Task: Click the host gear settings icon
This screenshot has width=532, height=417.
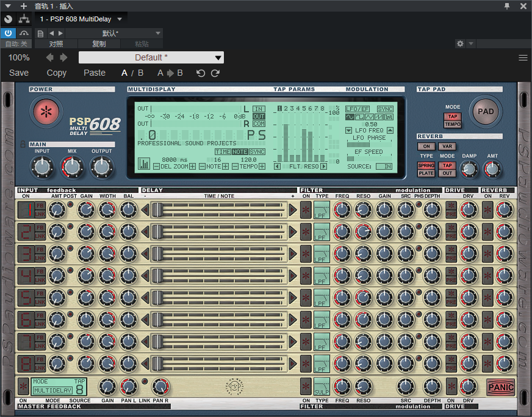Action: [460, 43]
